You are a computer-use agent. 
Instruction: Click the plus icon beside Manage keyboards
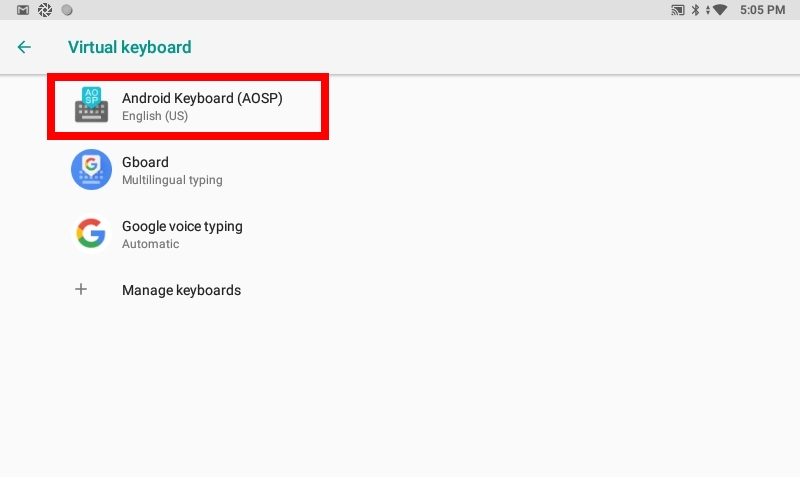pos(81,289)
